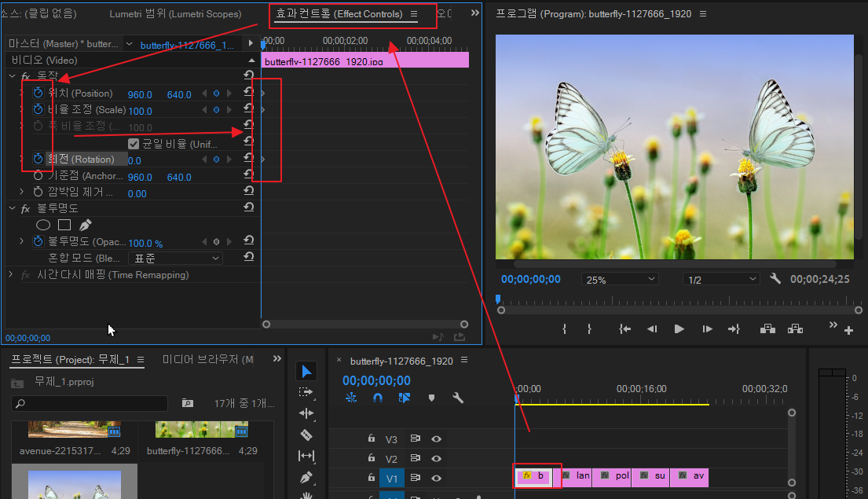Toggle V3 track output eye
The height and width of the screenshot is (499, 868).
click(436, 439)
